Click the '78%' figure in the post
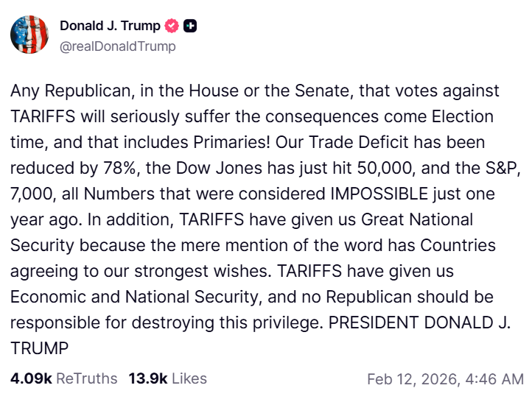Viewport: 532px width, 402px height. coord(119,168)
